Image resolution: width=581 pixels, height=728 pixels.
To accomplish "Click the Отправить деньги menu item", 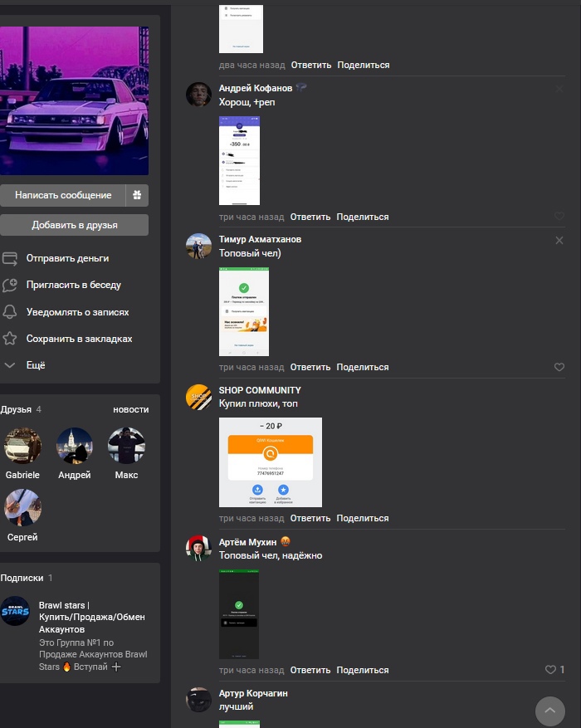I will (x=67, y=258).
